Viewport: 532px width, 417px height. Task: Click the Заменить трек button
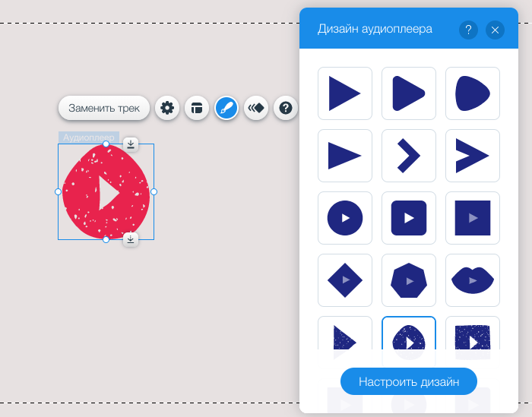click(x=104, y=108)
